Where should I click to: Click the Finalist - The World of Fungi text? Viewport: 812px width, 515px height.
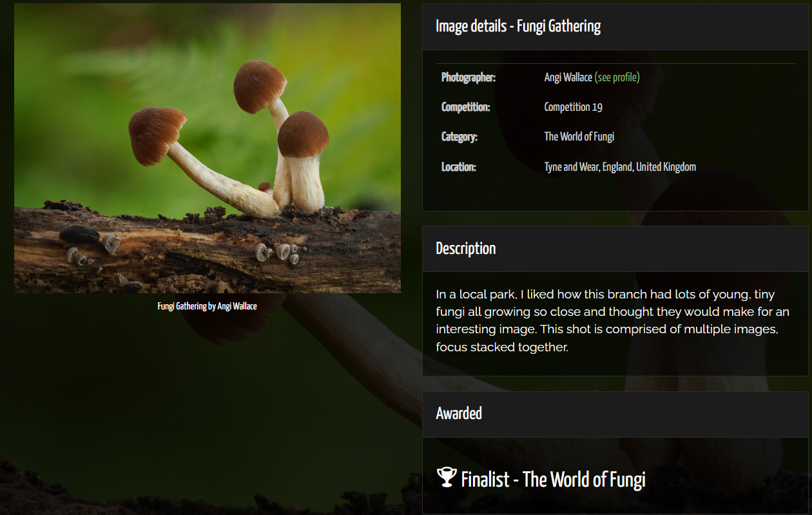(553, 479)
